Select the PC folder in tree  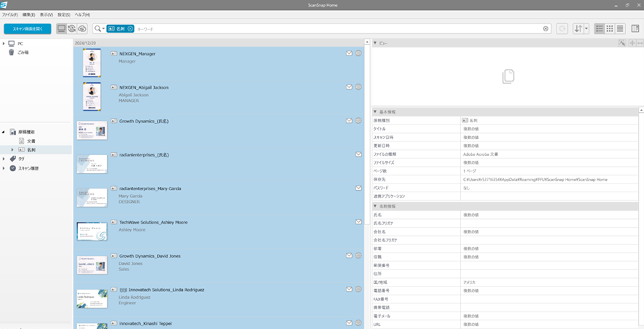coord(20,44)
